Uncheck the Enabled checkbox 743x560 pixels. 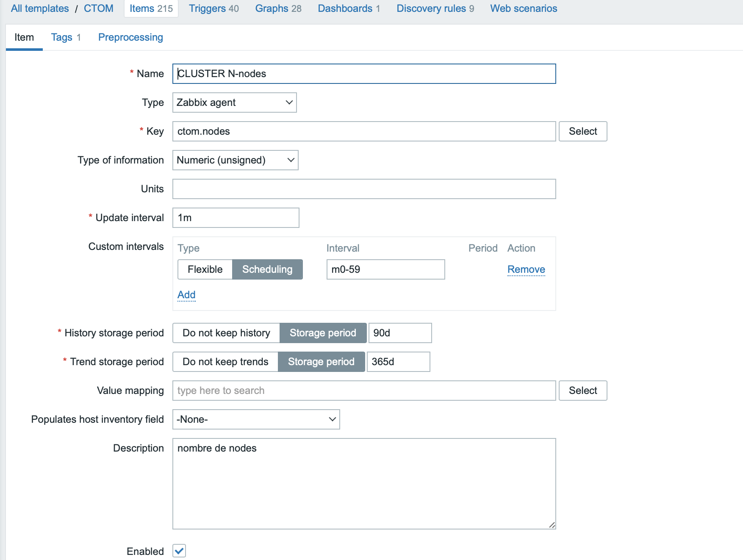point(179,551)
